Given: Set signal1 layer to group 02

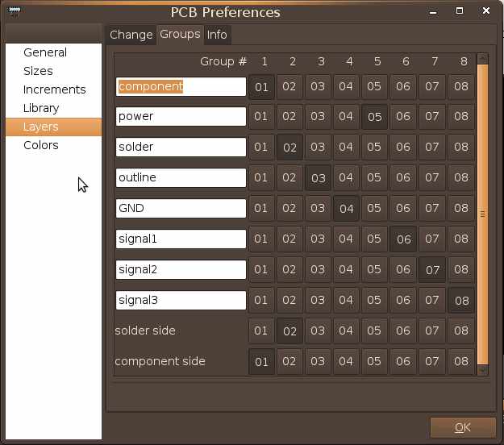Looking at the screenshot, I should coord(289,239).
